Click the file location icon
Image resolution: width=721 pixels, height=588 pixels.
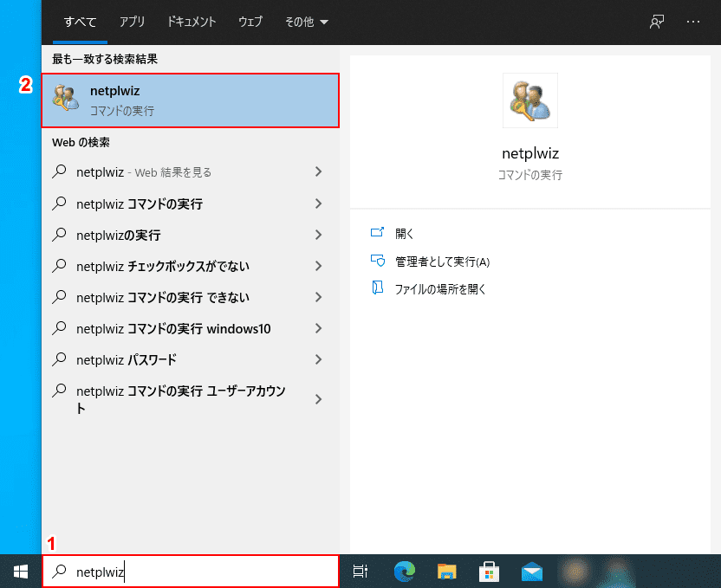point(378,288)
